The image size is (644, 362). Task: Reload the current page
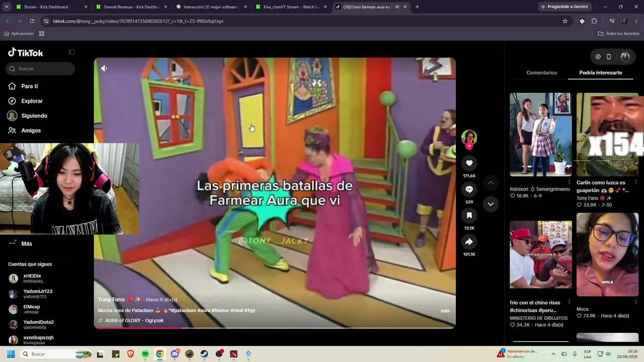32,21
